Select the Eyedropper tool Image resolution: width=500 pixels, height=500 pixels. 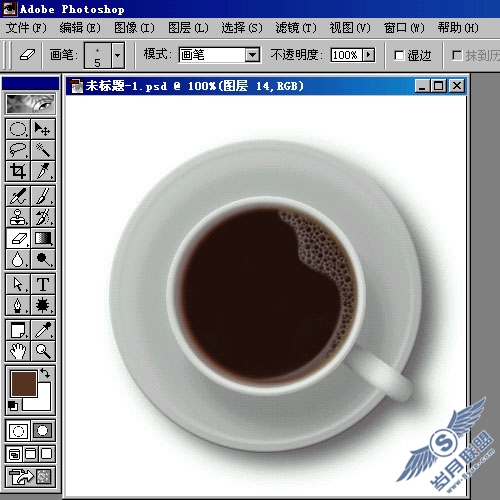tap(43, 330)
